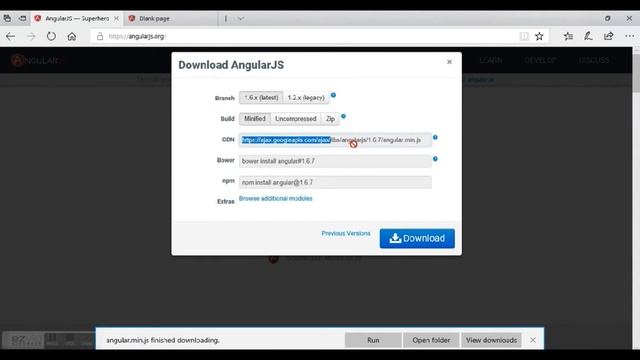640x360 pixels.
Task: Choose the Minified build option
Action: tap(255, 119)
